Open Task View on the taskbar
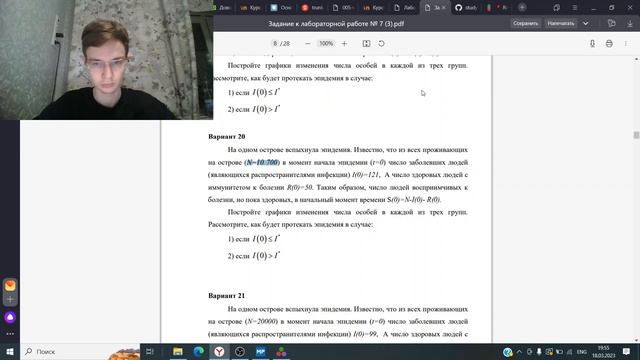640x360 pixels. [x=149, y=351]
